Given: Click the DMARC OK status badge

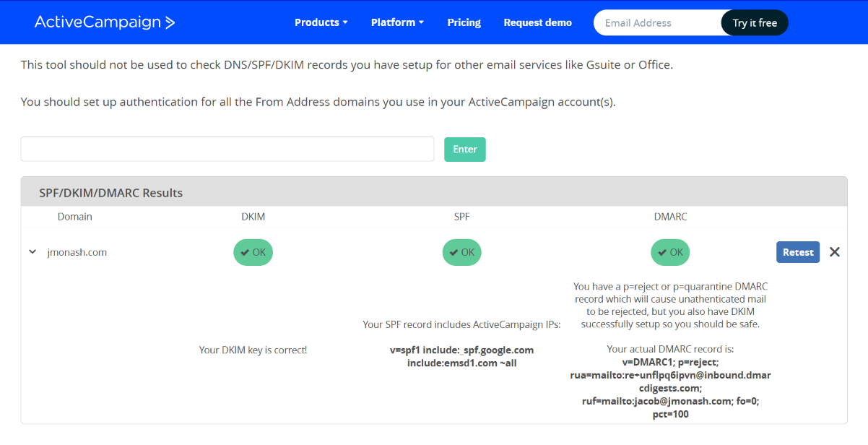Looking at the screenshot, I should 670,252.
